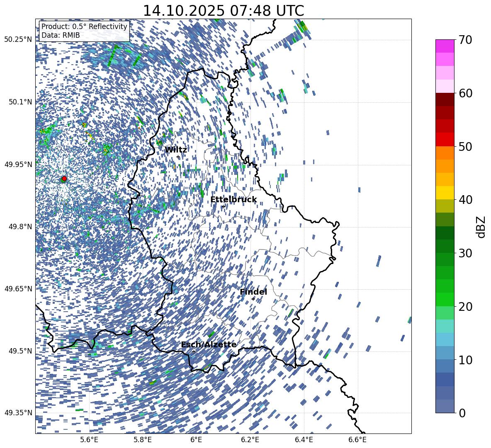Click the 10 colorbar tick label
The width and height of the screenshot is (491, 448).
click(465, 360)
